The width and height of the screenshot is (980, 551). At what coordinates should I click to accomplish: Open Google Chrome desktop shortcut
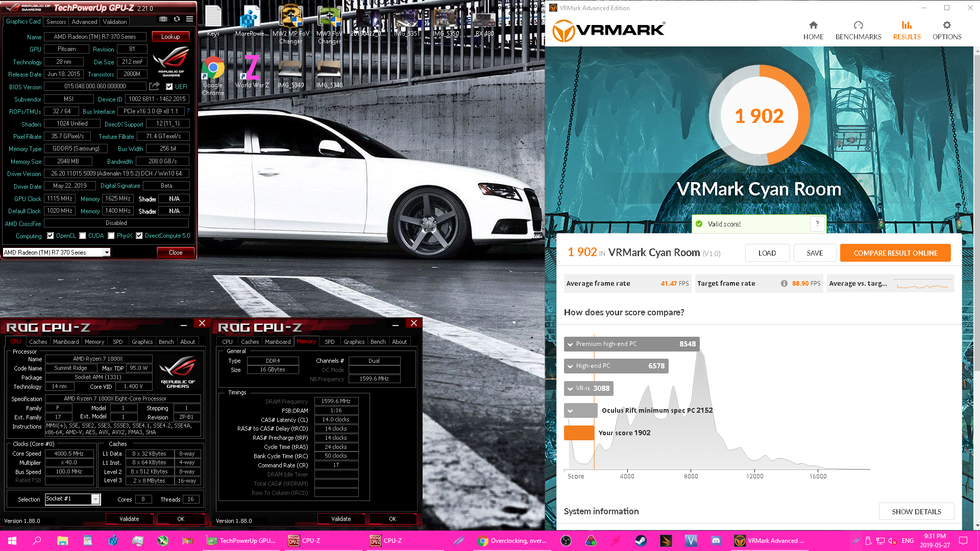tap(213, 76)
